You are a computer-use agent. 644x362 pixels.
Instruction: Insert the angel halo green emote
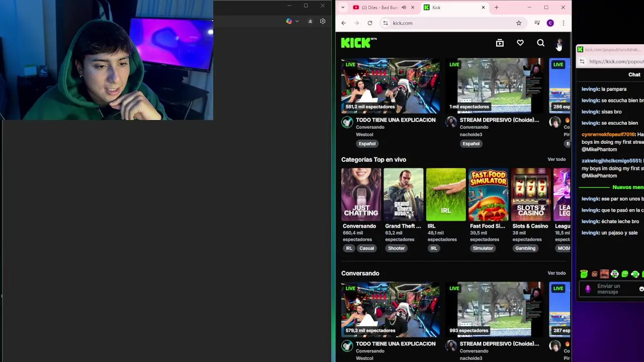pyautogui.click(x=584, y=274)
